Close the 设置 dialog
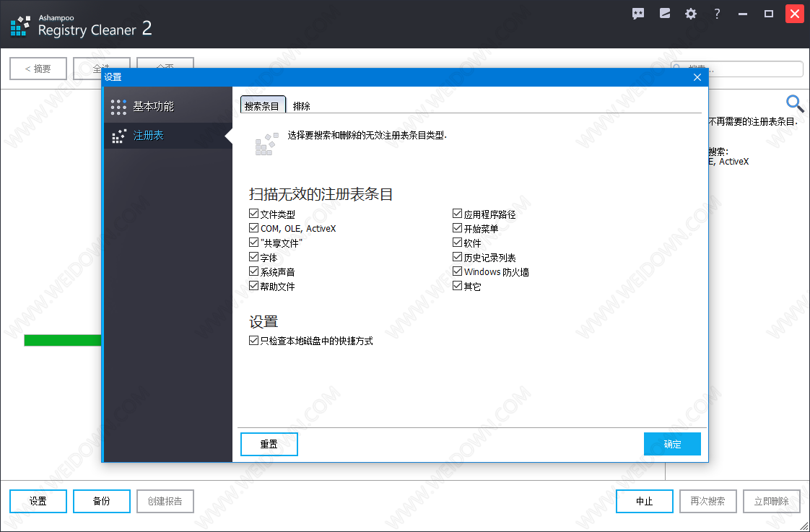 pos(697,77)
